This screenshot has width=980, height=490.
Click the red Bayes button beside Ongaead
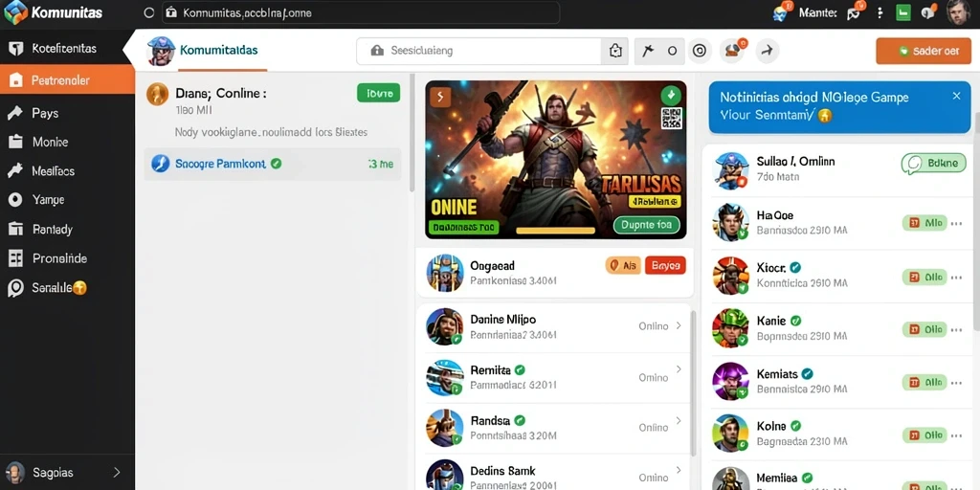click(x=665, y=266)
